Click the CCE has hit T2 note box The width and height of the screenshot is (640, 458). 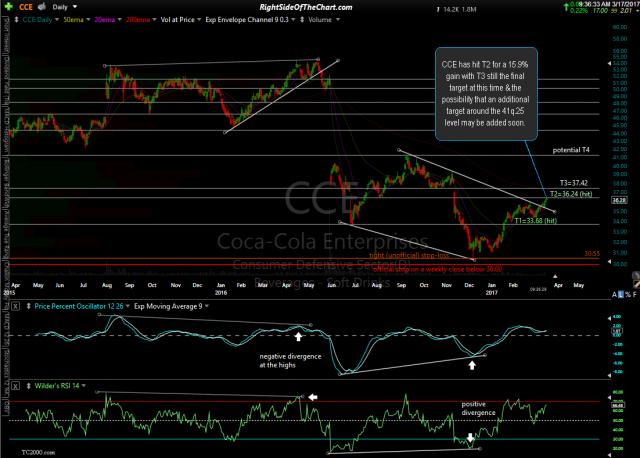pos(486,94)
